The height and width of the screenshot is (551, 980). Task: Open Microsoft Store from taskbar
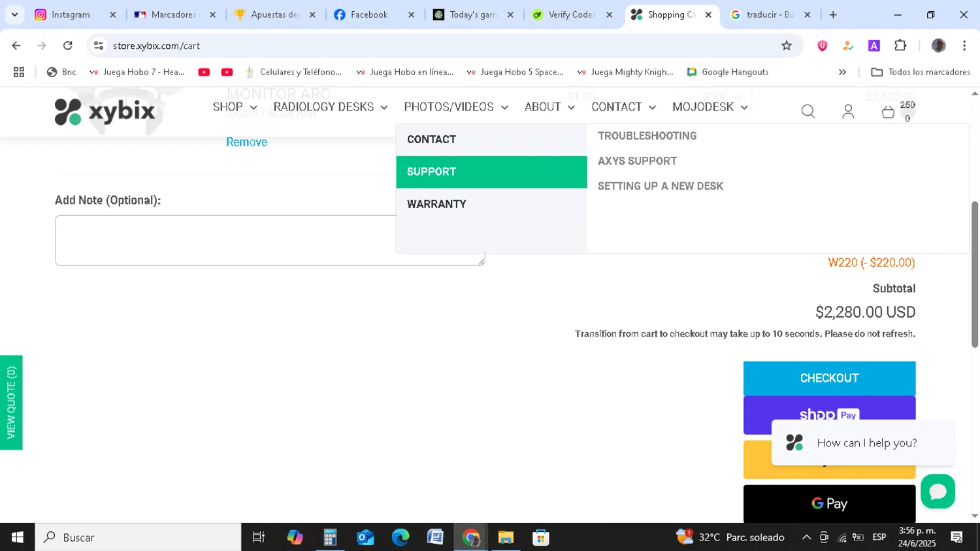coord(541,537)
